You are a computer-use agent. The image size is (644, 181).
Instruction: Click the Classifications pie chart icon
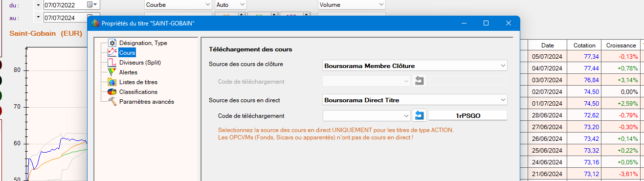pyautogui.click(x=112, y=91)
